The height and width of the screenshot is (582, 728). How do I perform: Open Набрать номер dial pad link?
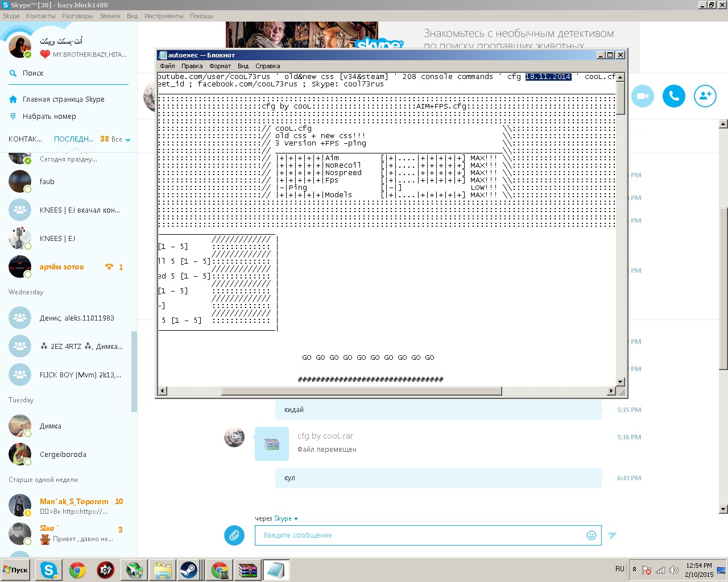(49, 117)
